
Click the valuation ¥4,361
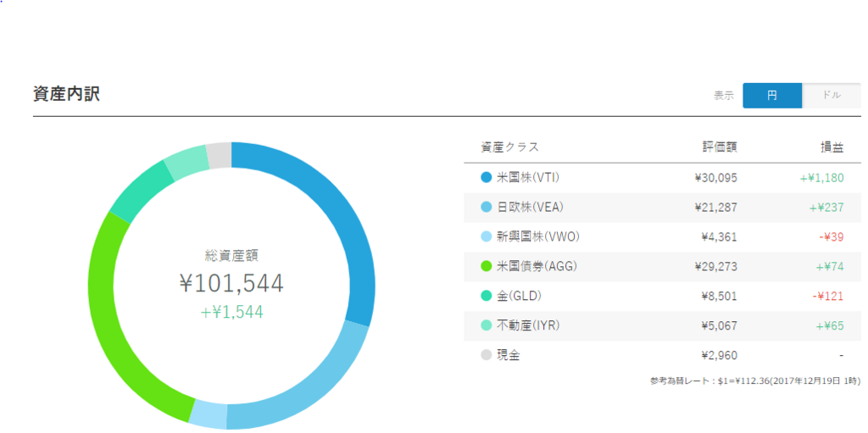[x=720, y=237]
